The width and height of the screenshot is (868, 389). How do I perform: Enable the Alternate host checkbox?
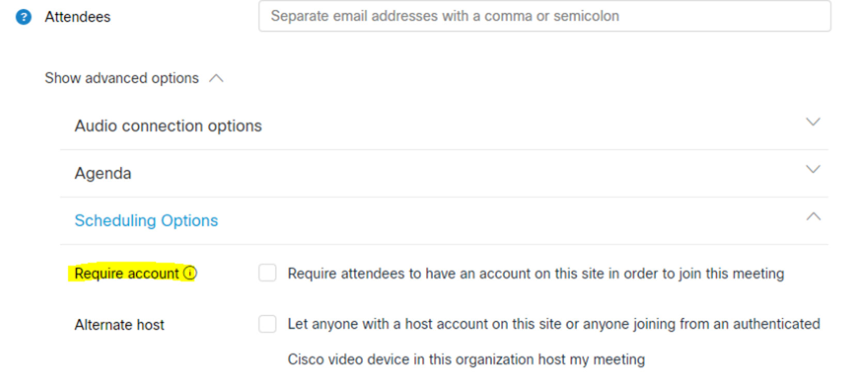[x=268, y=324]
